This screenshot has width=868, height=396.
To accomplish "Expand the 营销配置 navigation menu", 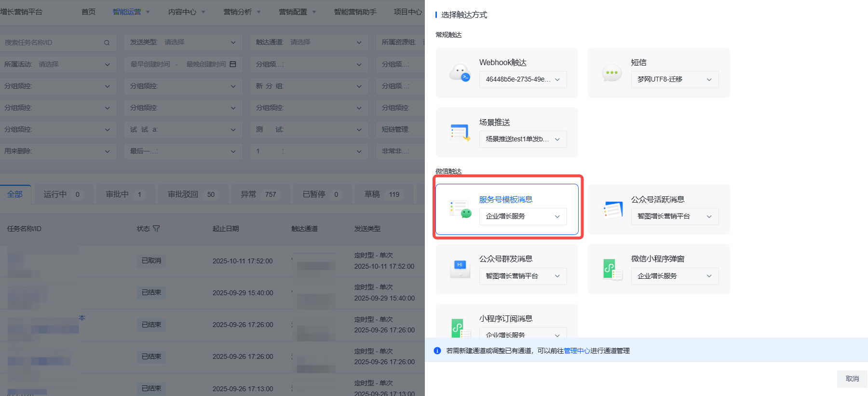I will tap(298, 12).
